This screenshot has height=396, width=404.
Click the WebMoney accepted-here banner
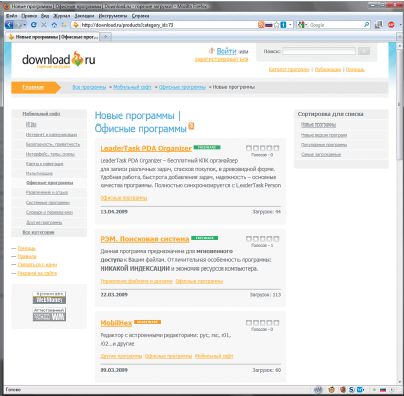[x=49, y=297]
